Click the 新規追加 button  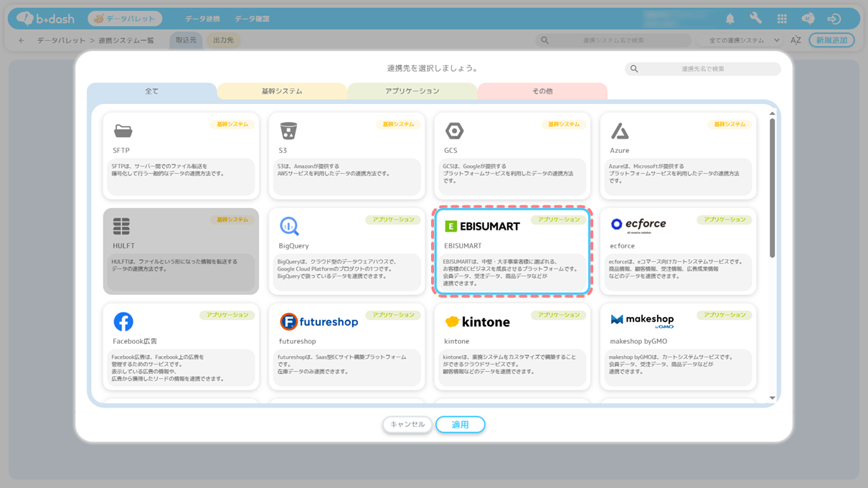click(x=831, y=40)
